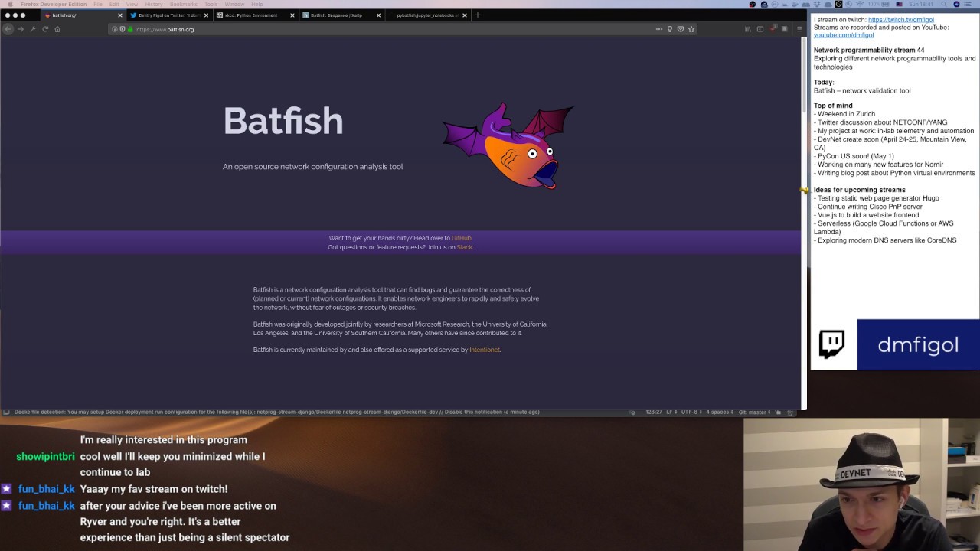Save page to Pocket icon
980x551 pixels.
point(681,29)
